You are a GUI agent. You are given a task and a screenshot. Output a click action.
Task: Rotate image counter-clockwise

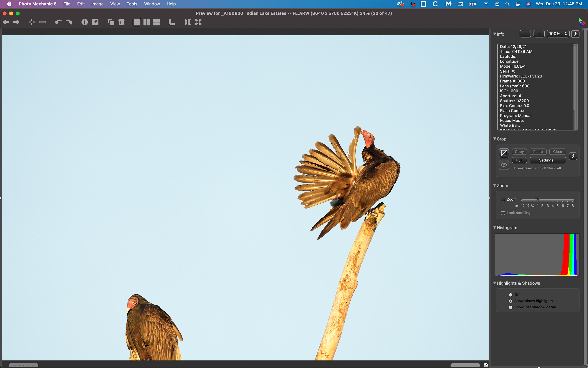click(58, 22)
